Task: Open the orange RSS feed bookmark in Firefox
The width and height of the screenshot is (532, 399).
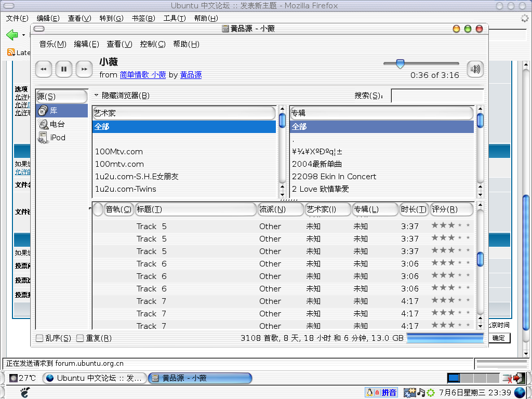Action: [11, 52]
